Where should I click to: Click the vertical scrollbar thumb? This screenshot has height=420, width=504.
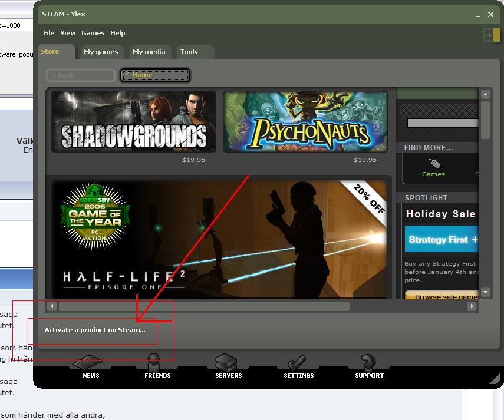[x=485, y=120]
